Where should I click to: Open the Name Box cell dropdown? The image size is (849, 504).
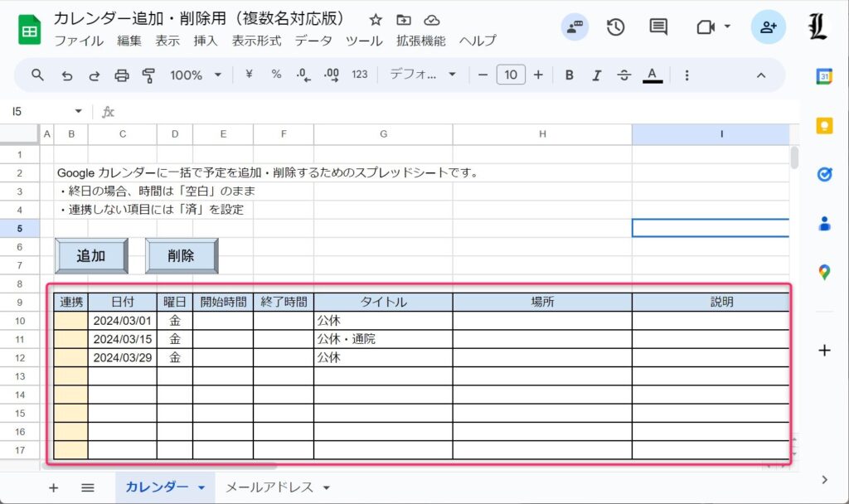[x=79, y=111]
